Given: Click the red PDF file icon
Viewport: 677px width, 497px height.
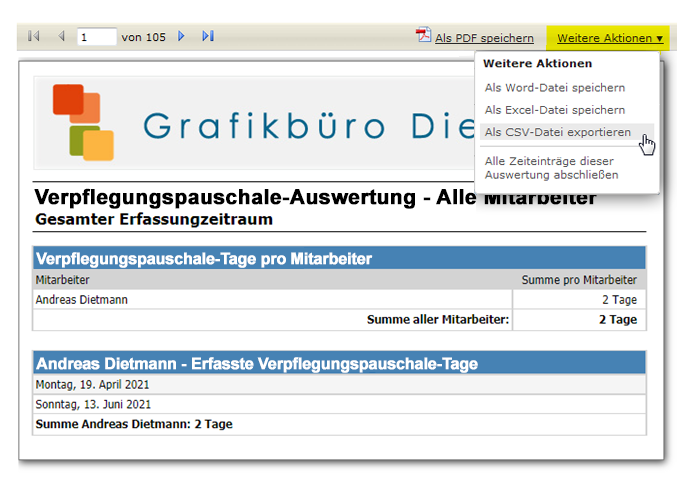Looking at the screenshot, I should tap(424, 37).
